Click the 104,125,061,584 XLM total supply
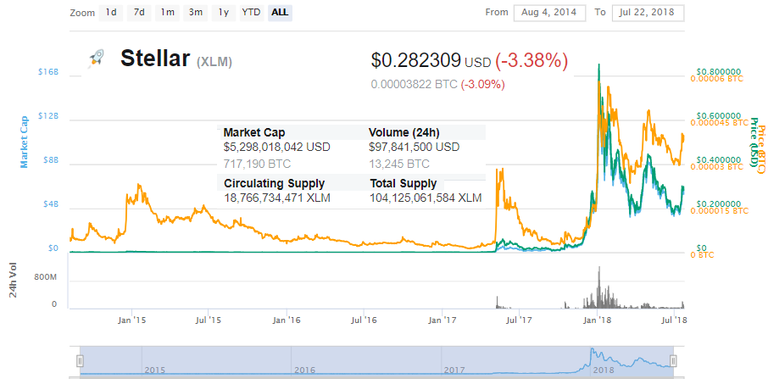Viewport: 768px width, 379px height. (x=426, y=198)
